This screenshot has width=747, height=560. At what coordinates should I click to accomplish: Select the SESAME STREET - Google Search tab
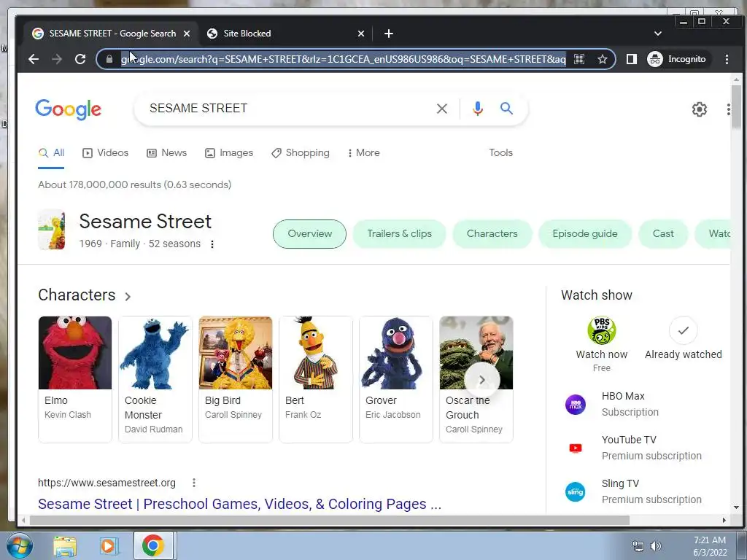tap(111, 34)
